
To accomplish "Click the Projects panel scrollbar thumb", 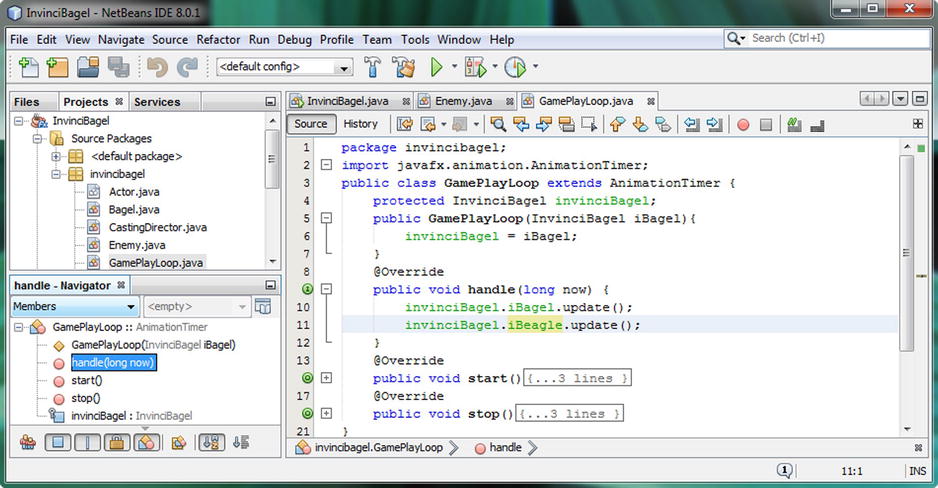I will pyautogui.click(x=272, y=159).
